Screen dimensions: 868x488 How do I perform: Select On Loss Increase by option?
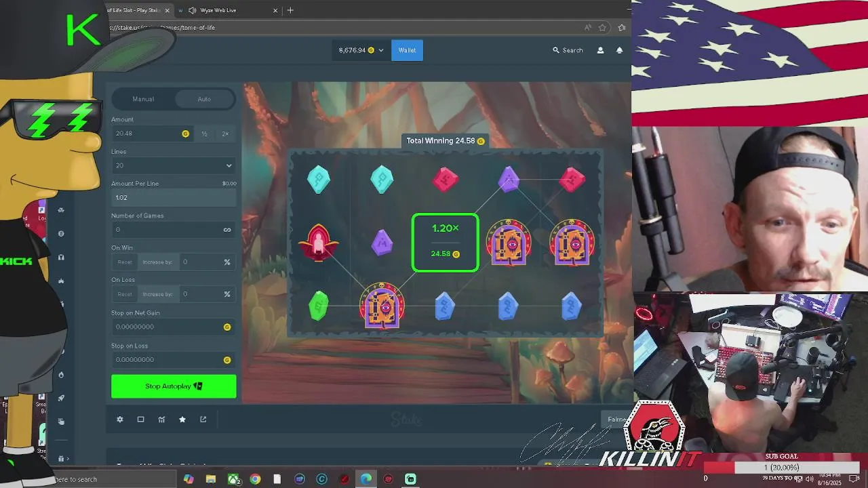[x=157, y=294]
